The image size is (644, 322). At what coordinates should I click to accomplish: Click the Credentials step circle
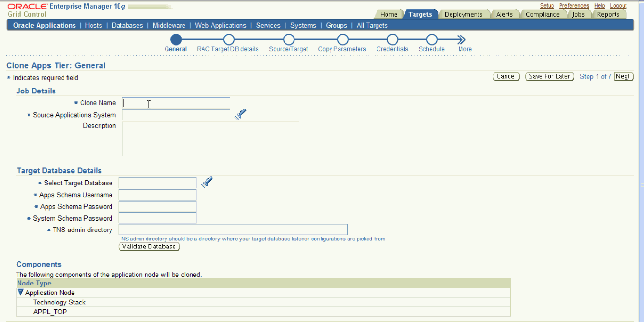point(392,40)
